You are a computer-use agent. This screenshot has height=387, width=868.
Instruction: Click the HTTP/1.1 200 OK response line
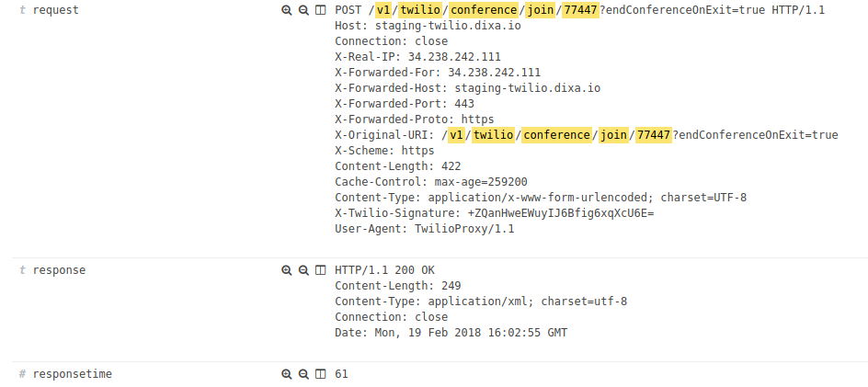384,270
